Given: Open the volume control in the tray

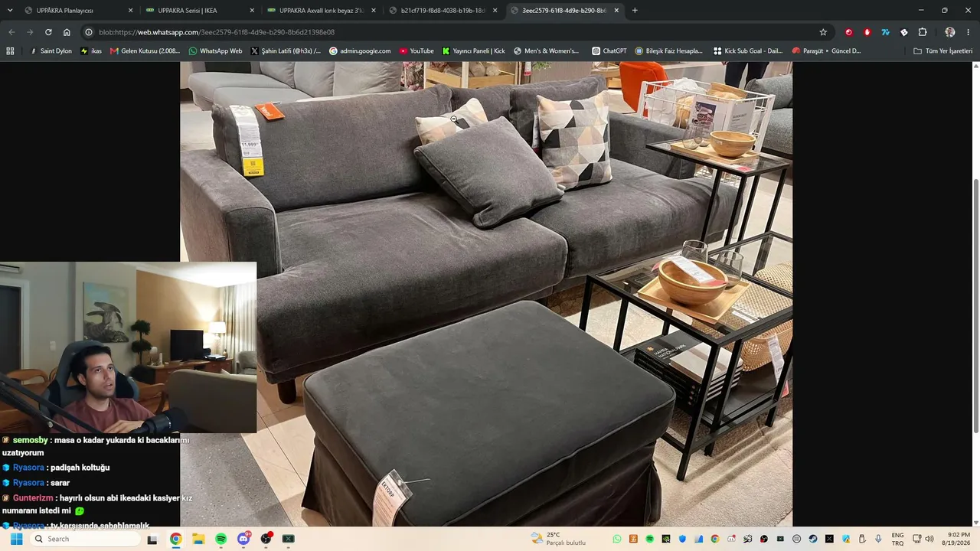Looking at the screenshot, I should (929, 539).
